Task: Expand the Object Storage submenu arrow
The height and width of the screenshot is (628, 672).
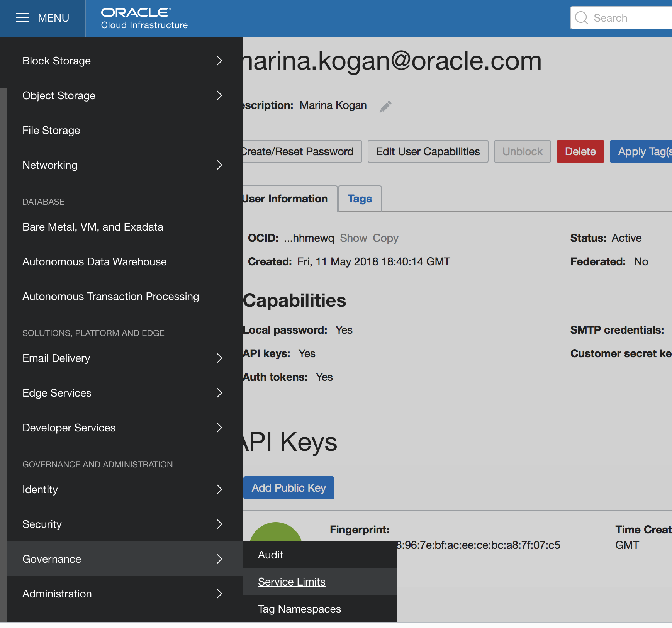Action: (219, 95)
